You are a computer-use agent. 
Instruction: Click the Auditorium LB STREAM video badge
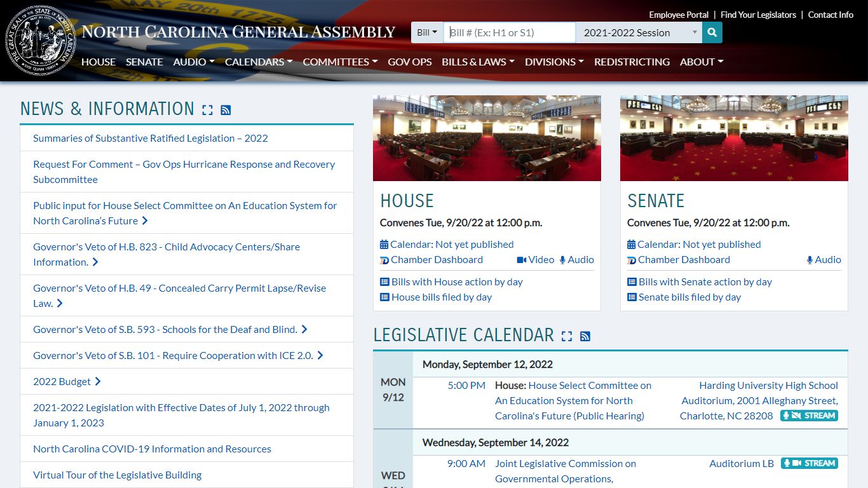(809, 463)
